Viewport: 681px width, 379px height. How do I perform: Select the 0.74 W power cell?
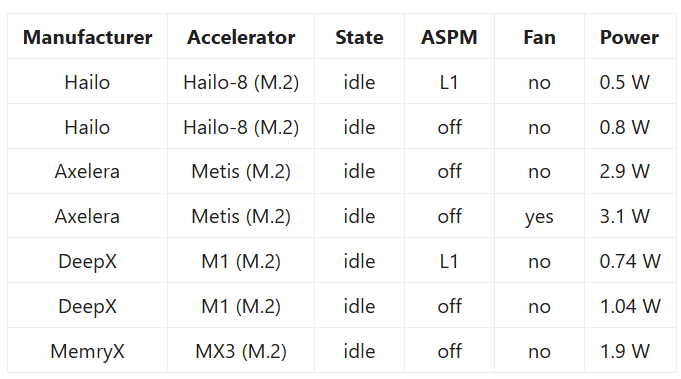pyautogui.click(x=630, y=261)
